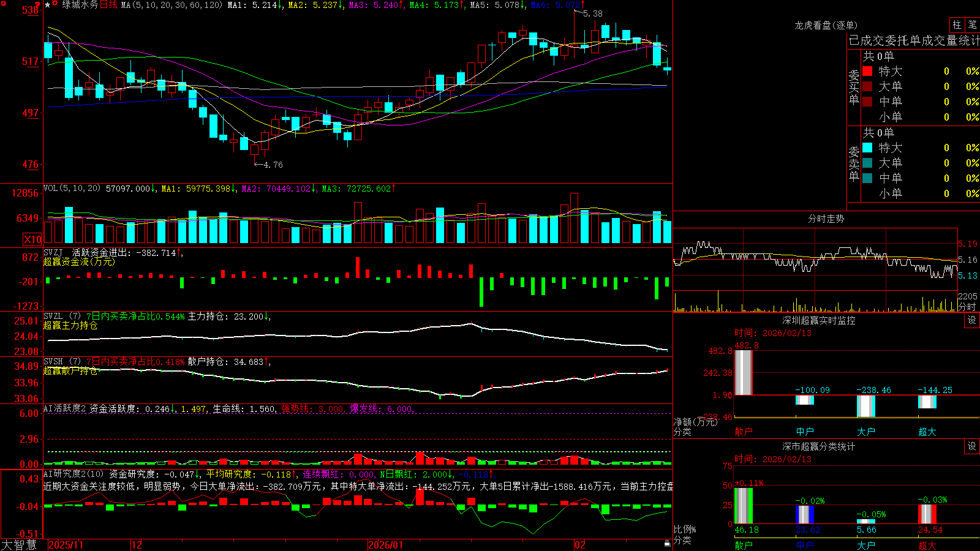The height and width of the screenshot is (551, 980).
Task: Click the teal 大单 swatch under 委卖单
Action: point(867,163)
